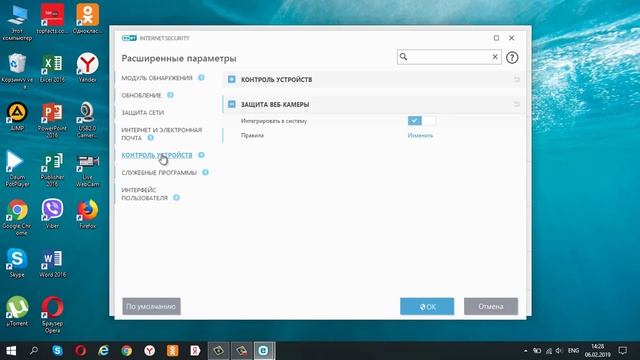The width and height of the screenshot is (640, 360).
Task: Open Recycle Bin on desktop
Action: pos(17,71)
